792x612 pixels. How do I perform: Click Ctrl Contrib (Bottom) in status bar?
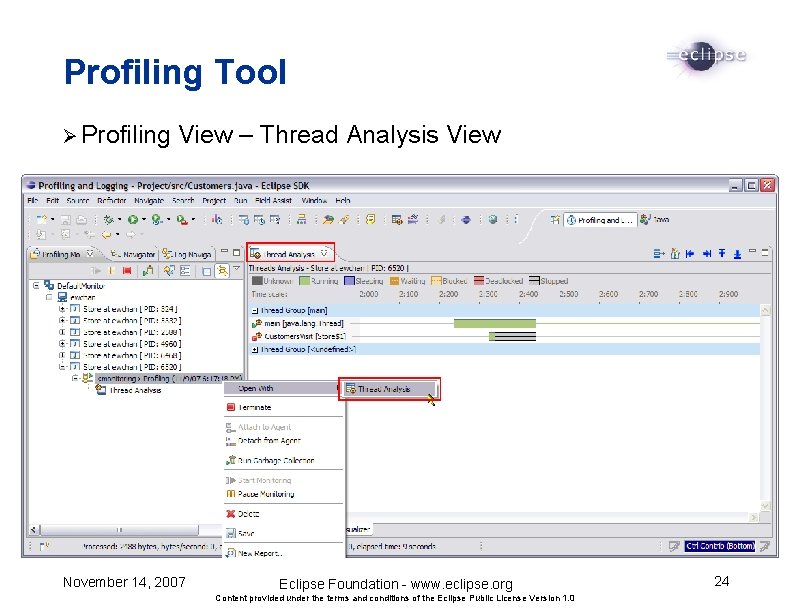click(x=720, y=546)
